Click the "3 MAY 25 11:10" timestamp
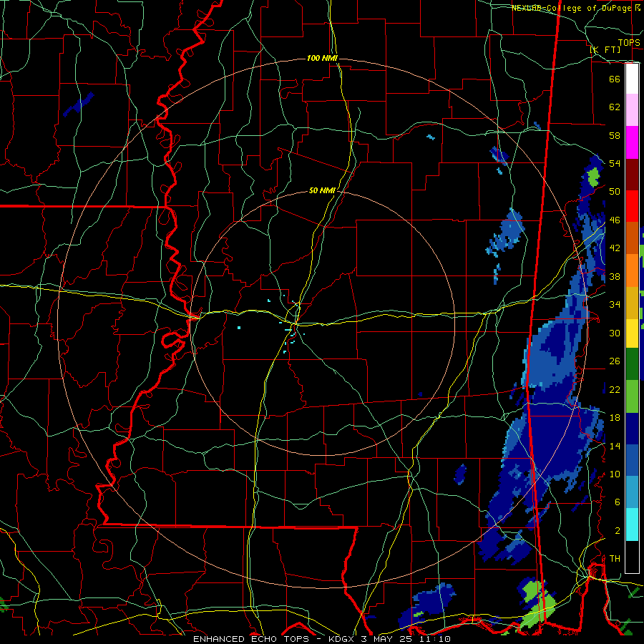Viewport: 644px width, 644px height. click(x=406, y=639)
